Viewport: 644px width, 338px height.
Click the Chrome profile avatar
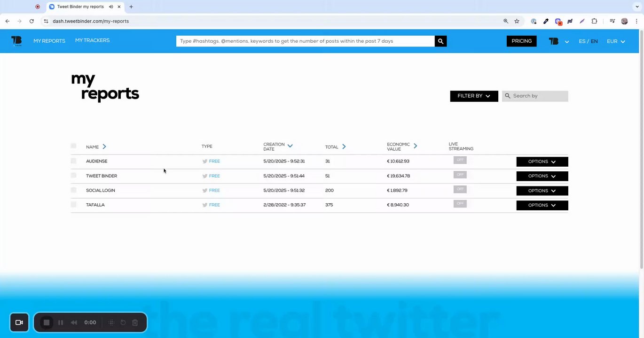pyautogui.click(x=624, y=21)
